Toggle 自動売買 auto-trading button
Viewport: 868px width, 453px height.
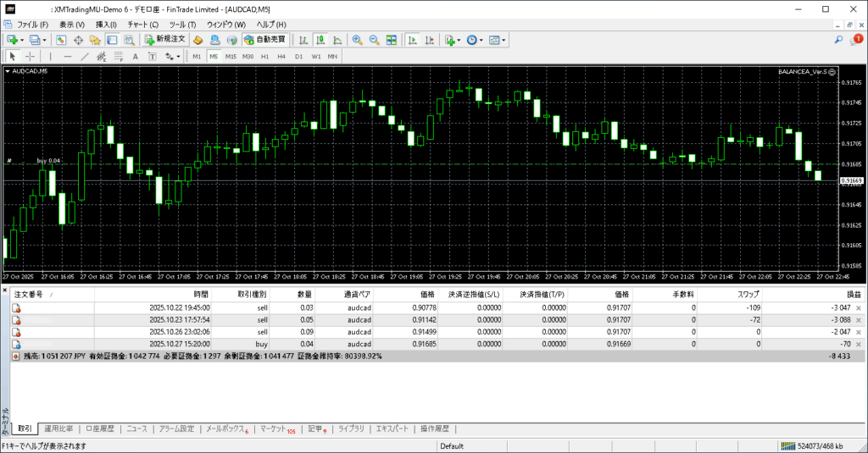pos(264,40)
